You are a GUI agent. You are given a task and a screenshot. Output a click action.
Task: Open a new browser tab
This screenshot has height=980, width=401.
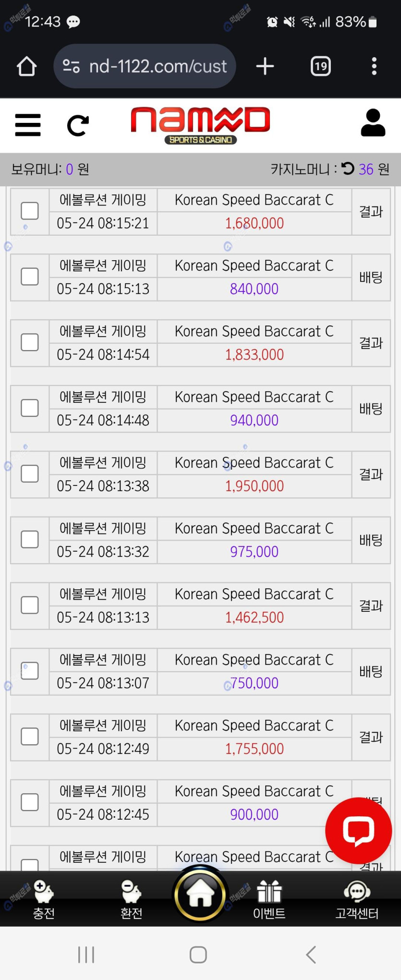[x=265, y=66]
